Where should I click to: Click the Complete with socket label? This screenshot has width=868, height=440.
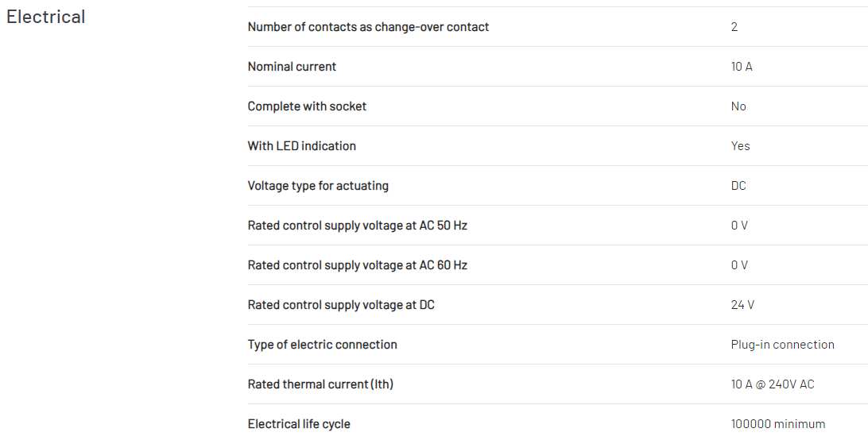307,106
